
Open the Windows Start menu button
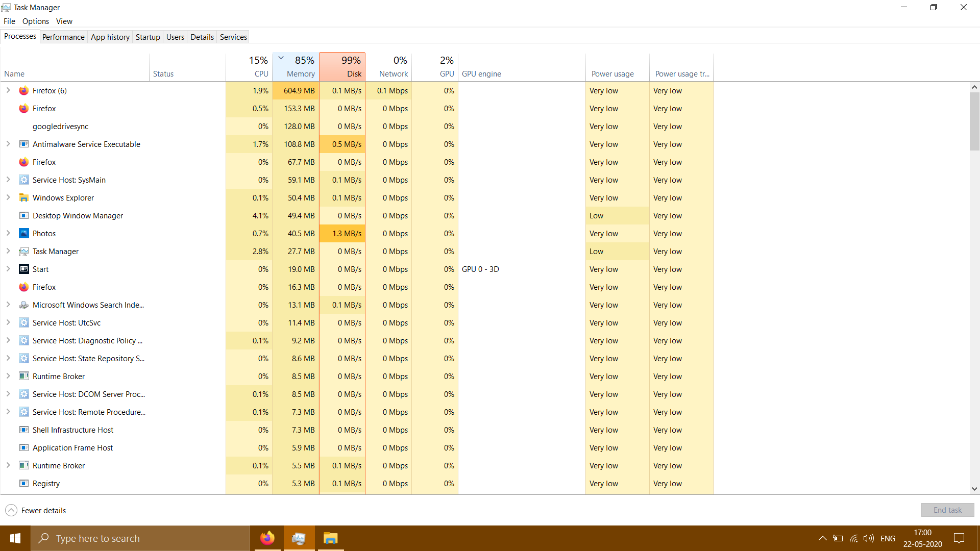pos(15,538)
